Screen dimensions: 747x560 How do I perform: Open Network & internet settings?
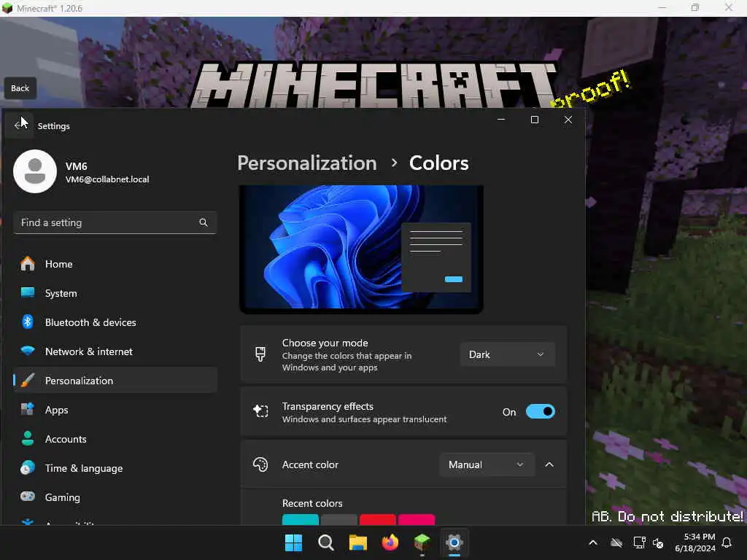[115, 351]
